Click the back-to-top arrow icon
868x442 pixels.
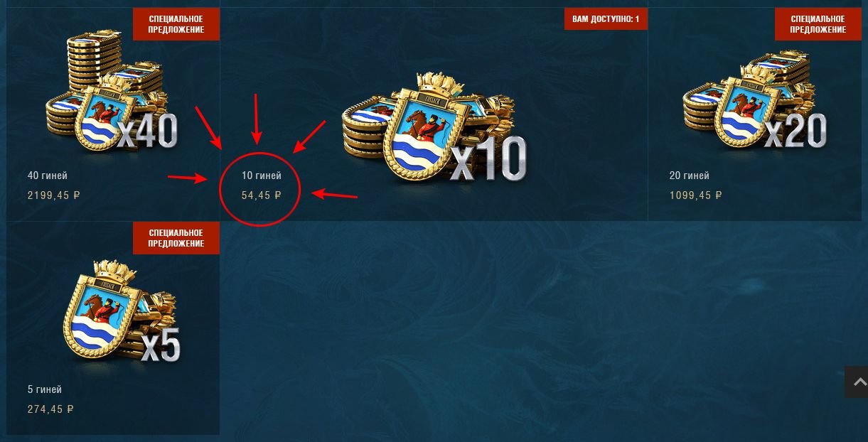[x=858, y=382]
